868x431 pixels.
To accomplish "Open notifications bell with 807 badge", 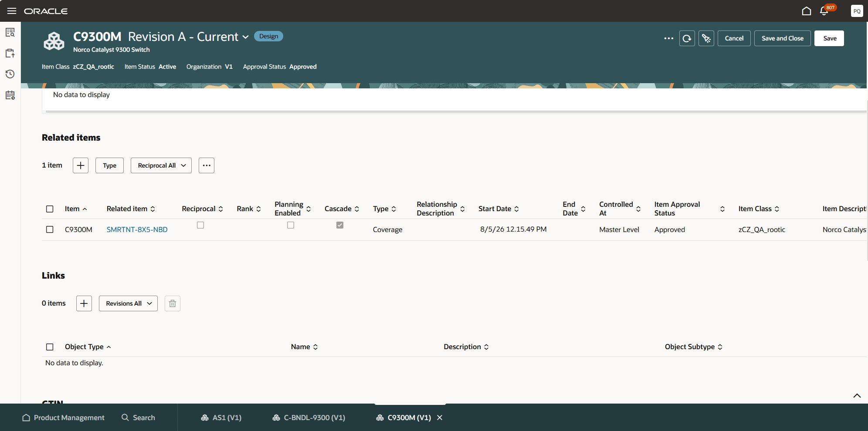I will click(824, 11).
